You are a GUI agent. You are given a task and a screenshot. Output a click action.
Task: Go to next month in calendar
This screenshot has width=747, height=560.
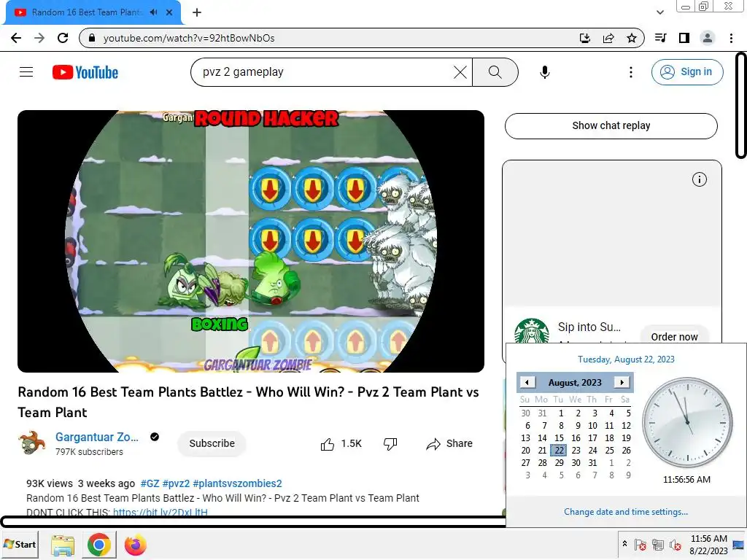coord(622,382)
